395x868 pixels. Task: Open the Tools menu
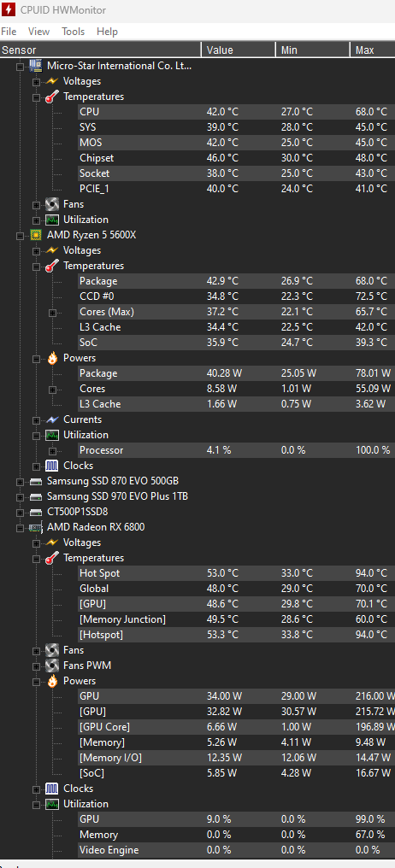pos(74,32)
